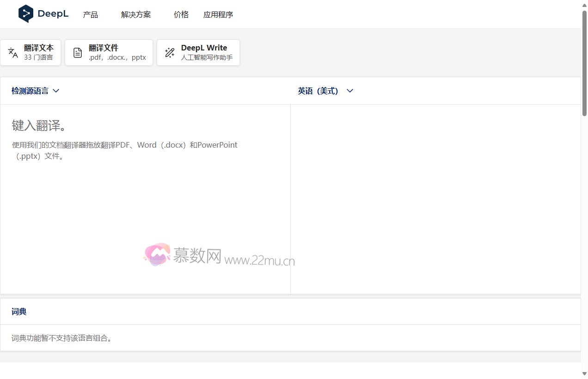588x379 pixels.
Task: Expand the chevron next to 检测源语言
Action: pyautogui.click(x=56, y=91)
